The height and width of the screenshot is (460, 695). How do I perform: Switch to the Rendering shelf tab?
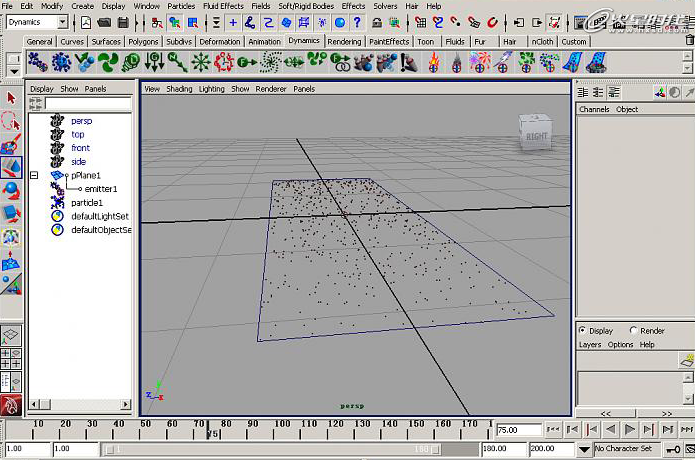[344, 42]
